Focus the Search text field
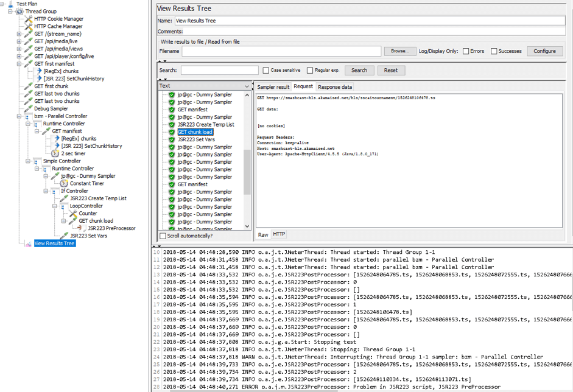Screen dimensions: 573x392 coord(220,70)
